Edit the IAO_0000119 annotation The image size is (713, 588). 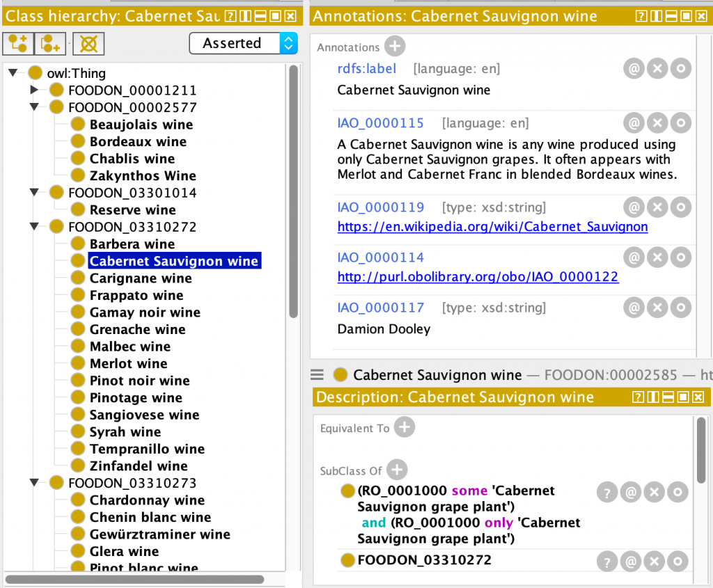(681, 207)
